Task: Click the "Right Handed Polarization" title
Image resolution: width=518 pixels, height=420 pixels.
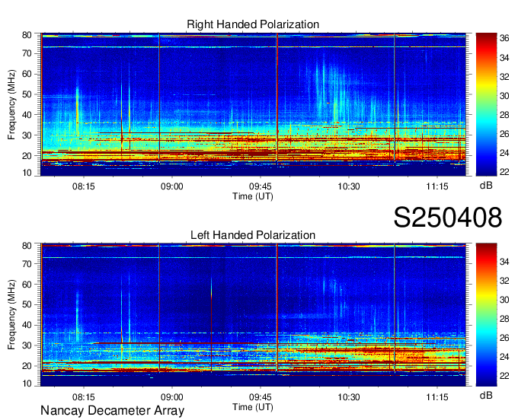Action: tap(253, 24)
